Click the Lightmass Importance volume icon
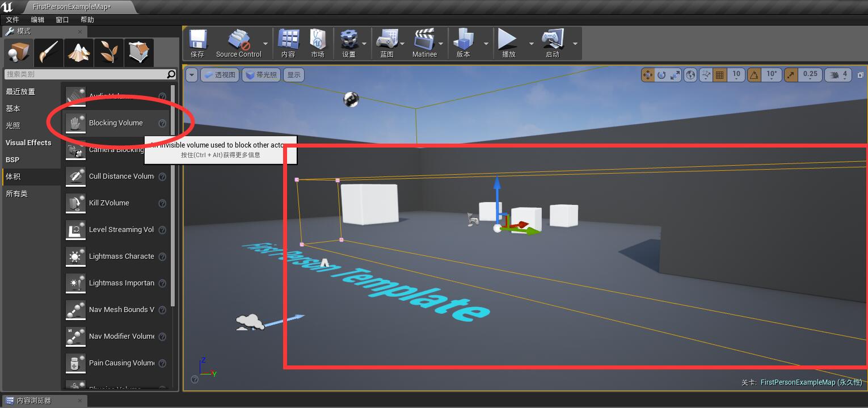 (75, 283)
